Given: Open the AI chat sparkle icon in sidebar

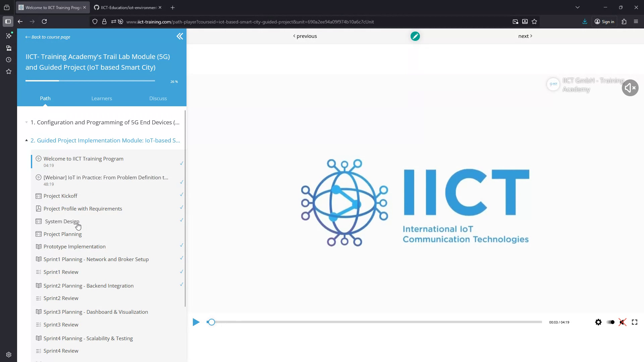Looking at the screenshot, I should (x=8, y=36).
